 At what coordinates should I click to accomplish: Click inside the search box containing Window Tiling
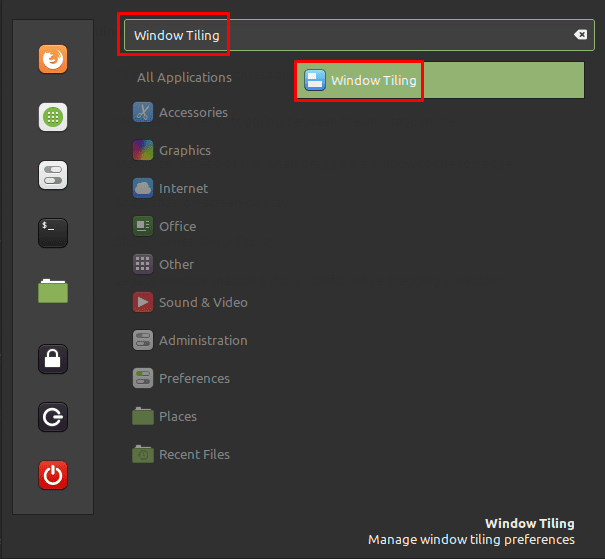pos(359,35)
